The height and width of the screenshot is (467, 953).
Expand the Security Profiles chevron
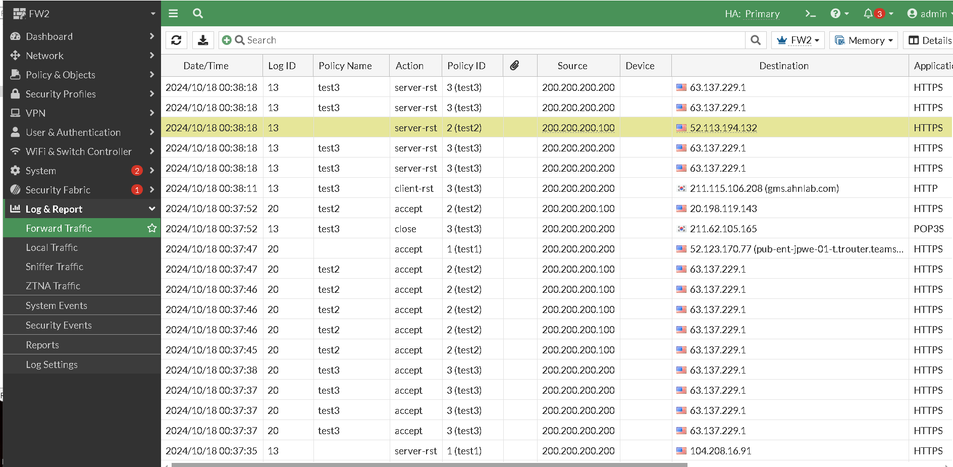[x=151, y=94]
